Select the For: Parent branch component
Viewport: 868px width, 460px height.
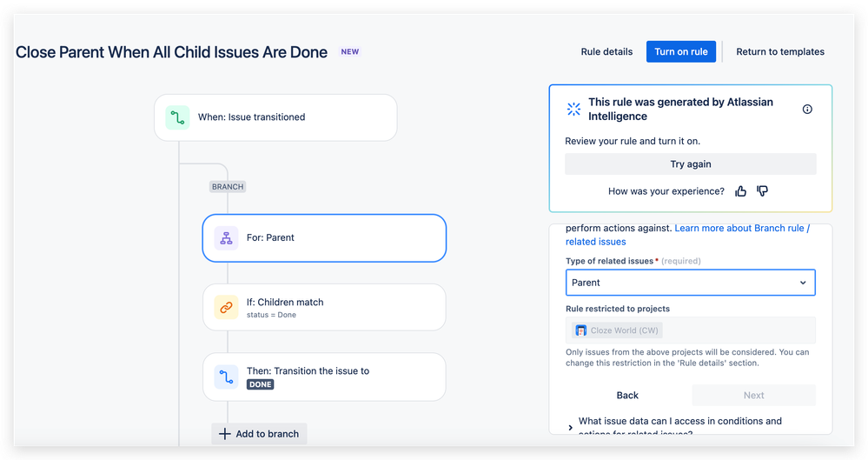(324, 238)
